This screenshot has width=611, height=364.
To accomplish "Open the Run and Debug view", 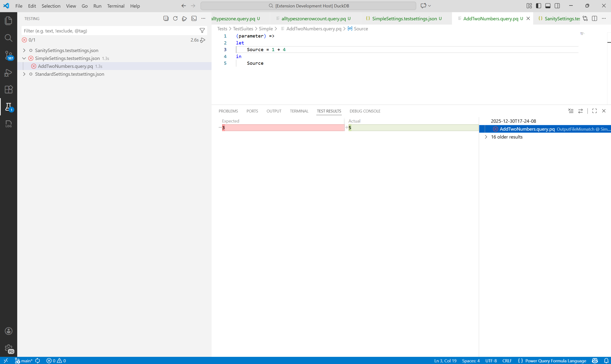I will pos(9,72).
